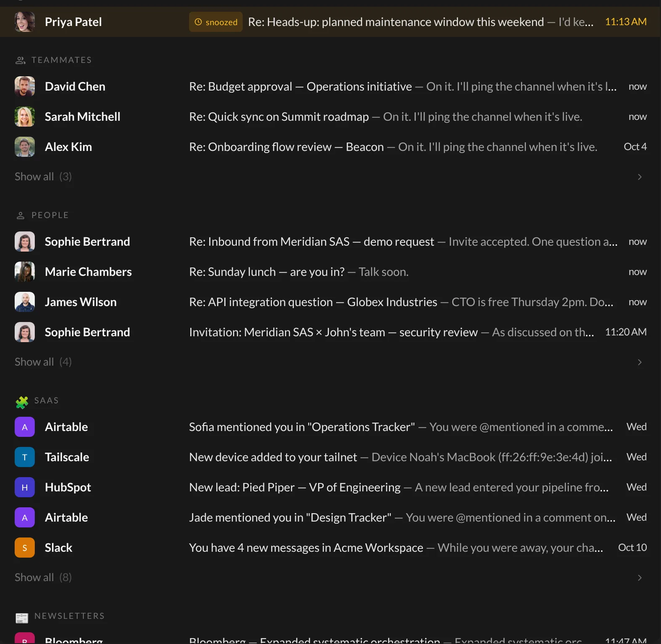This screenshot has height=644, width=661.
Task: Open the API integration question email
Action: pyautogui.click(x=330, y=302)
